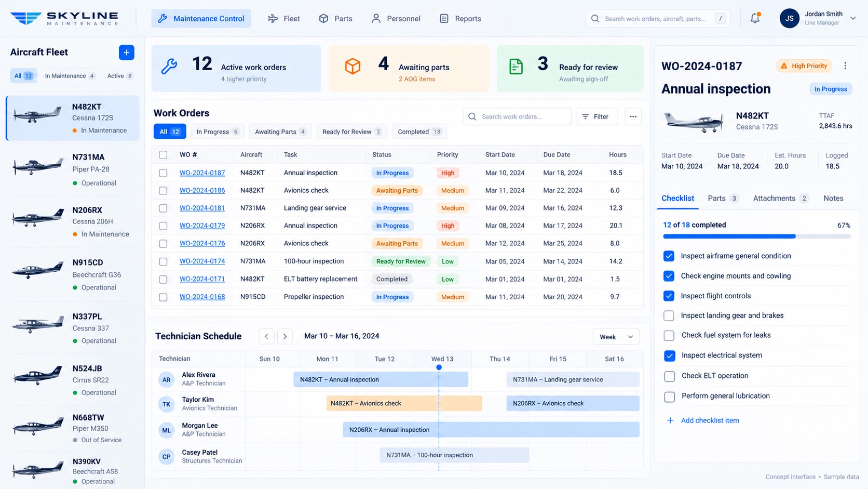Image resolution: width=868 pixels, height=489 pixels.
Task: Click the Awaiting parts box icon
Action: point(352,67)
